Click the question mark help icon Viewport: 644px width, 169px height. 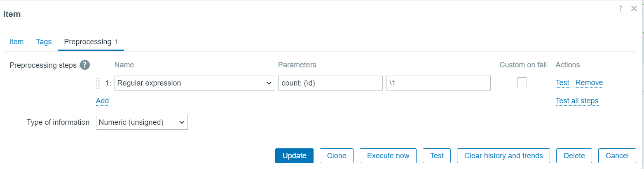pos(620,8)
